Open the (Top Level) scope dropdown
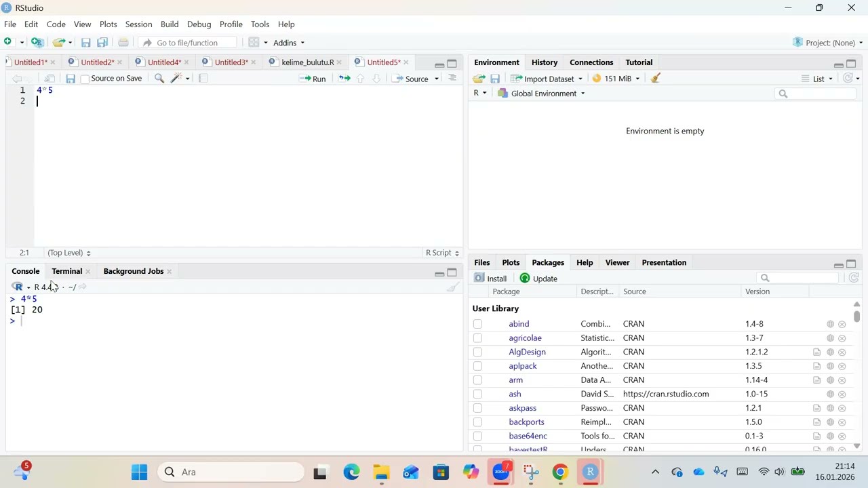 pyautogui.click(x=68, y=253)
